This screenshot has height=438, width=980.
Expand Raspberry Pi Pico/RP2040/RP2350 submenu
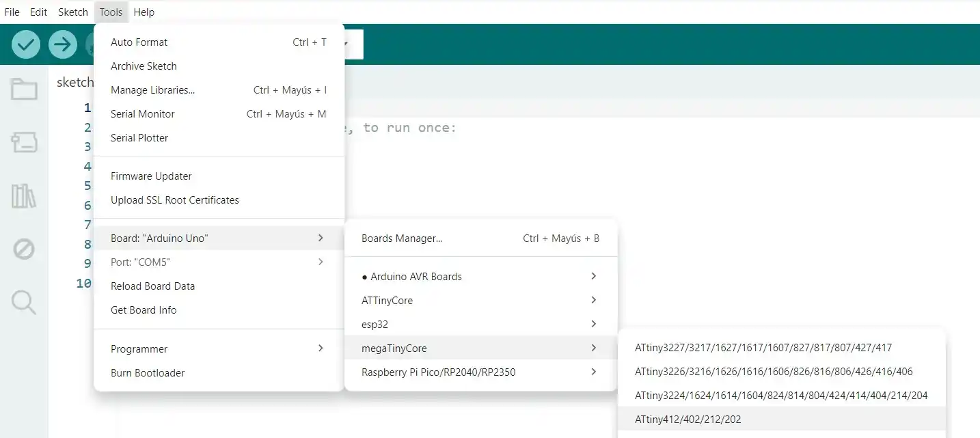pyautogui.click(x=481, y=372)
